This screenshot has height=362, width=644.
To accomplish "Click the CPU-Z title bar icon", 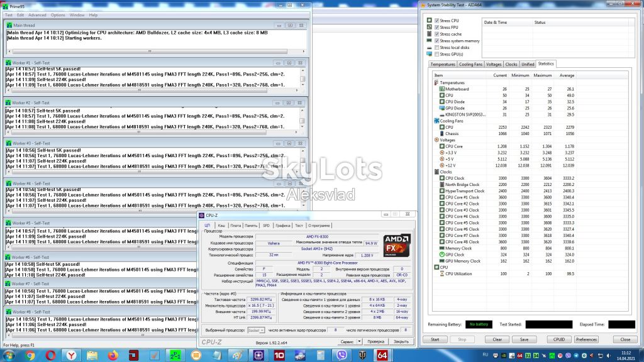I will [202, 215].
